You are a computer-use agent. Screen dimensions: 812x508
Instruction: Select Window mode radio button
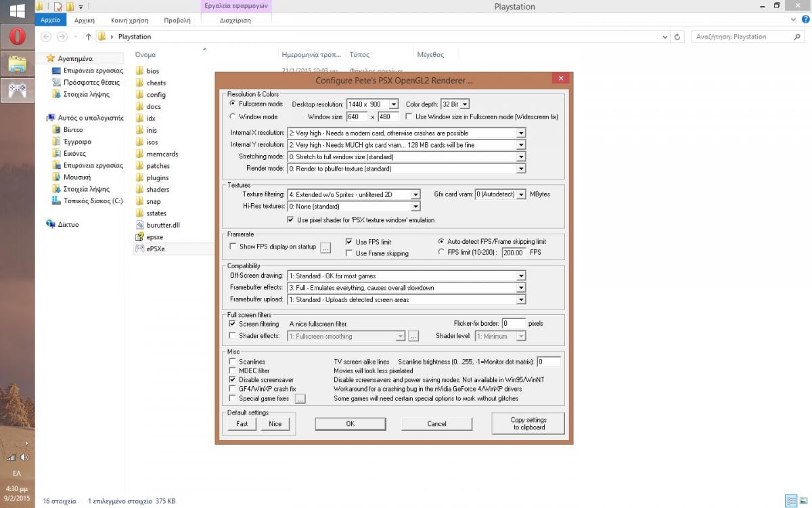(x=233, y=117)
